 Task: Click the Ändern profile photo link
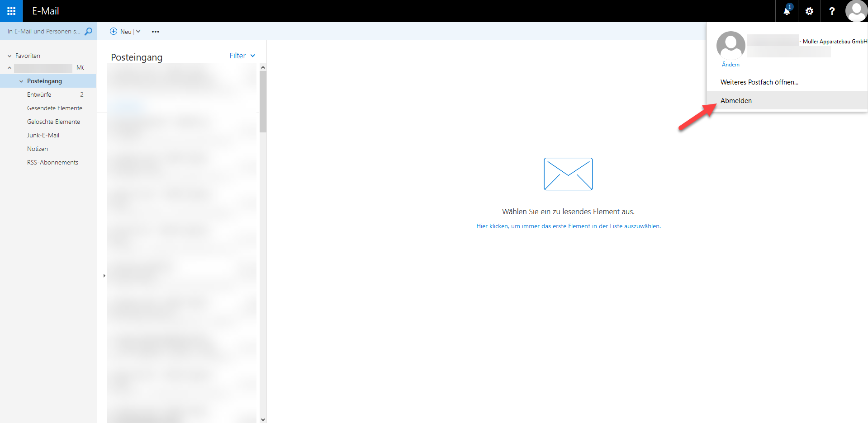tap(730, 65)
